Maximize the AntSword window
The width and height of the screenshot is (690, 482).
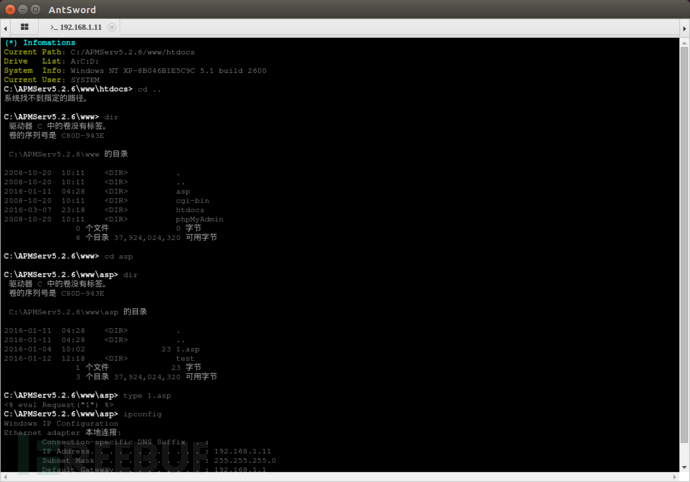click(36, 9)
